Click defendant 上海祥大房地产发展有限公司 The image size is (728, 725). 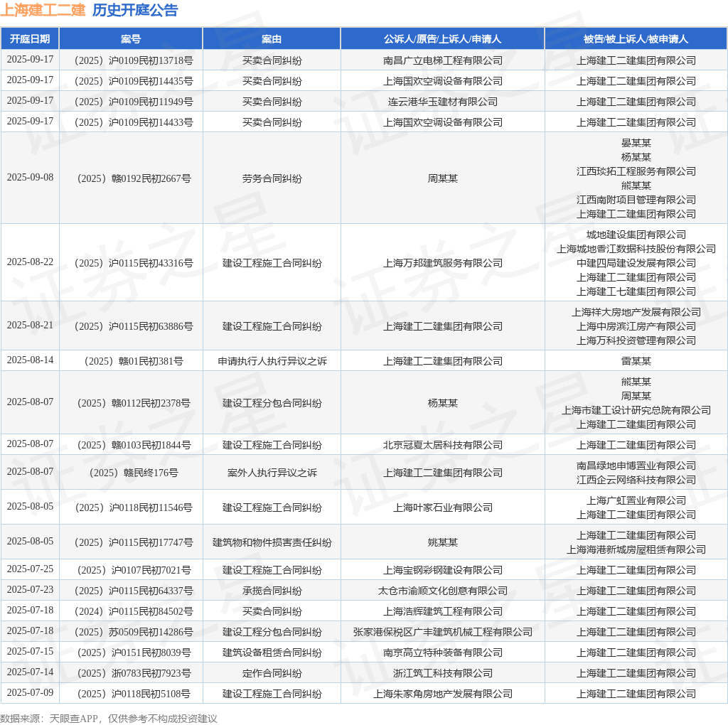point(636,312)
